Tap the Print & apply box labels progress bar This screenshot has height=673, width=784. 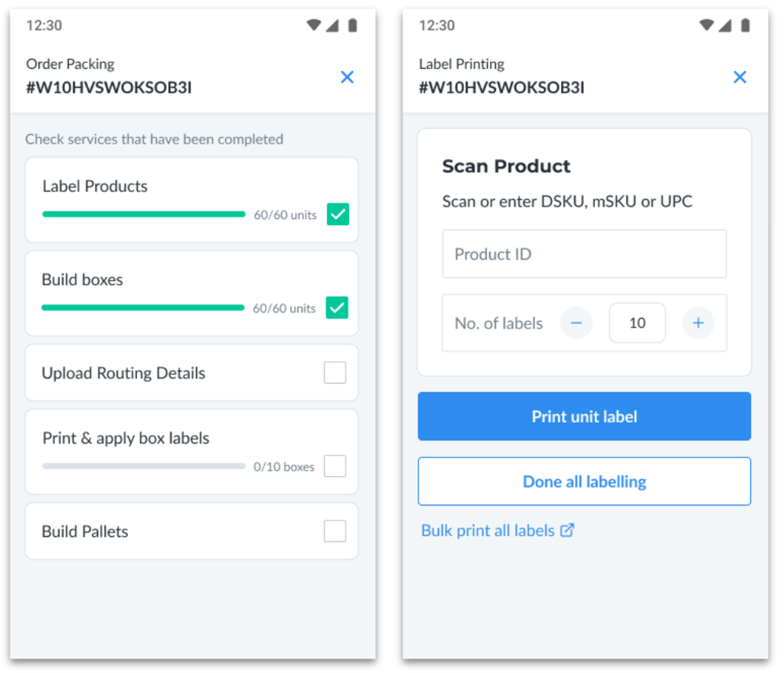[143, 466]
